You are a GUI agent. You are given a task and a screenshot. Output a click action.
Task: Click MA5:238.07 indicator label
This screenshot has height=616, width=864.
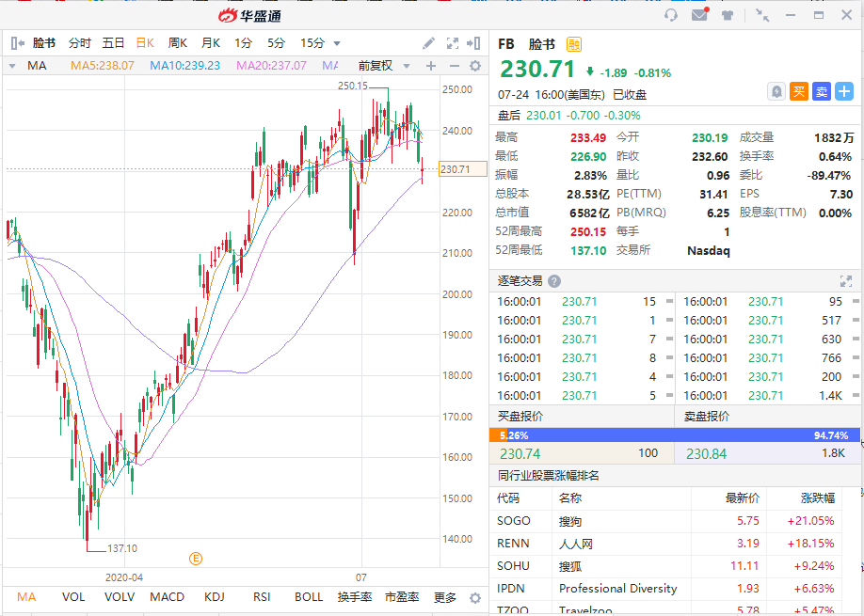[x=103, y=66]
